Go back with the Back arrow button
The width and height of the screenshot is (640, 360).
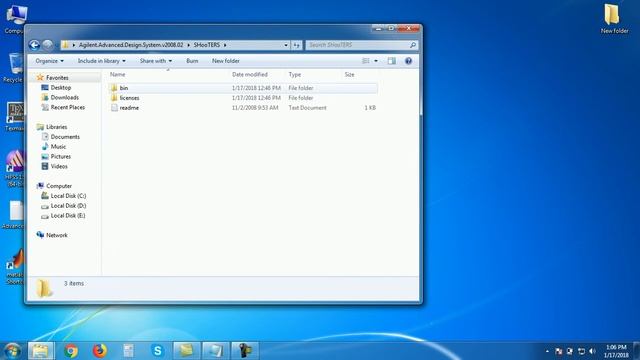(x=34, y=45)
